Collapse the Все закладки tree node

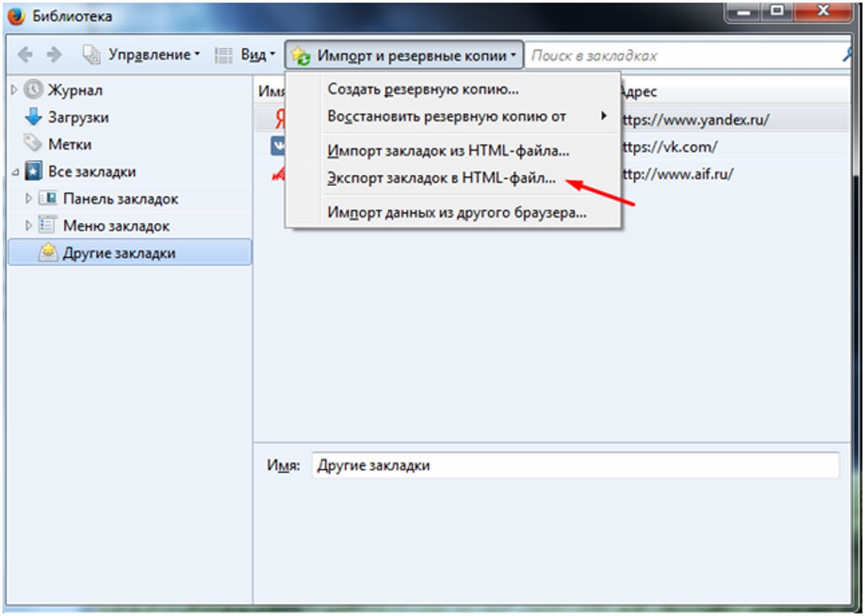(14, 172)
